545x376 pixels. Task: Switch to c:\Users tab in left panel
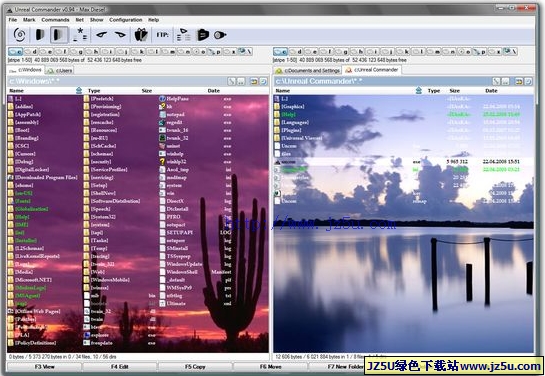pyautogui.click(x=60, y=71)
